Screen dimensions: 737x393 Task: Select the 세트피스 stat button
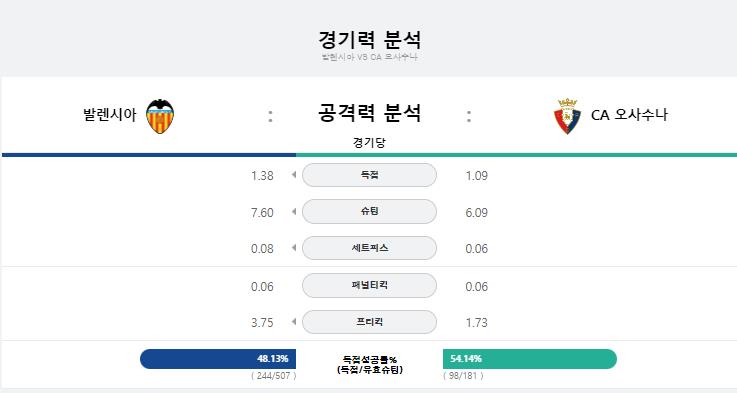(369, 248)
